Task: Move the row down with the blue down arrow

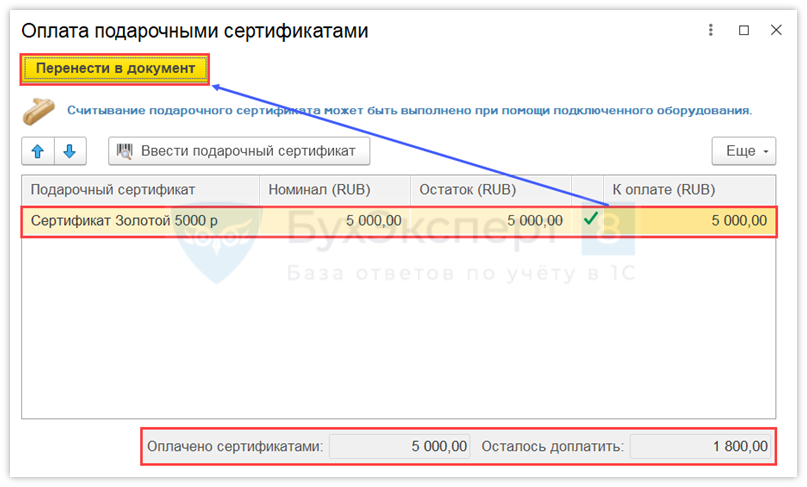Action: (69, 151)
